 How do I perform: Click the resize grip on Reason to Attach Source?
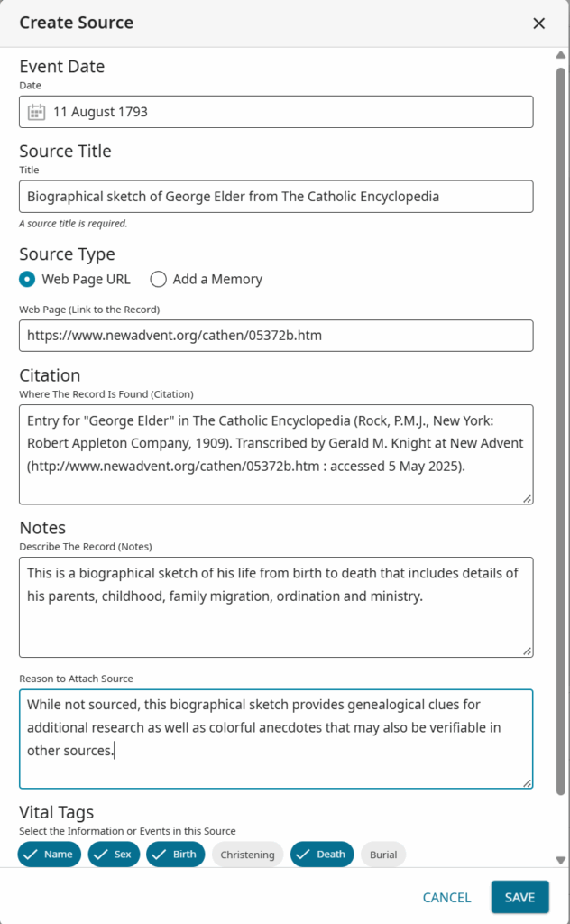pyautogui.click(x=526, y=782)
